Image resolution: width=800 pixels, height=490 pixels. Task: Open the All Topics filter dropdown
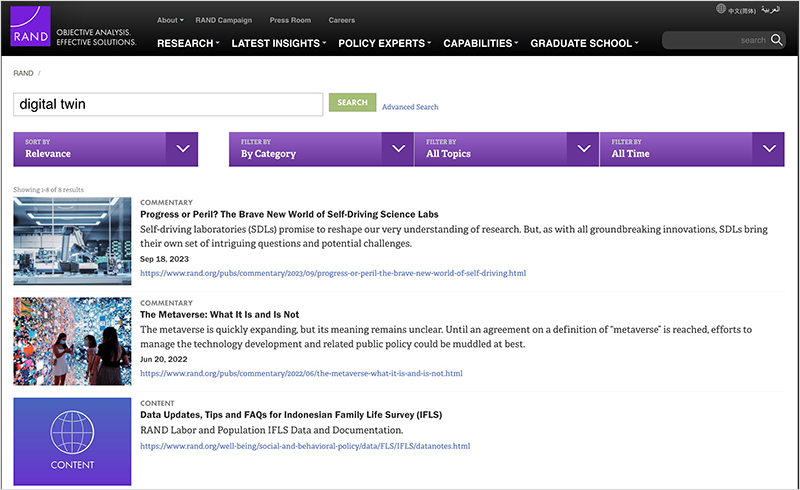506,149
